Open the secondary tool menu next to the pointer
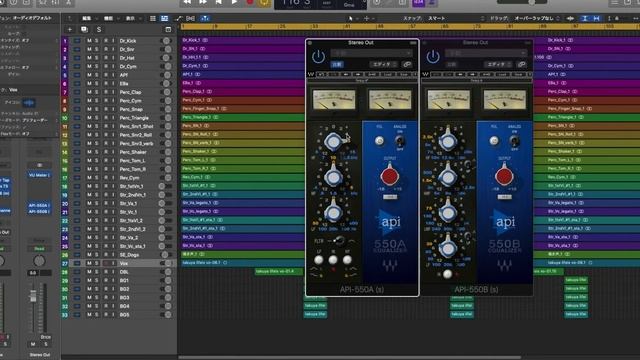640x360 pixels. pos(369,18)
